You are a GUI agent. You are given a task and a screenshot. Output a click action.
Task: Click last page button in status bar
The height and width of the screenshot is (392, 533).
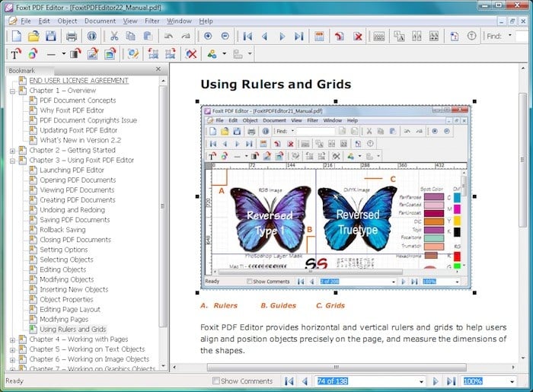pos(451,381)
